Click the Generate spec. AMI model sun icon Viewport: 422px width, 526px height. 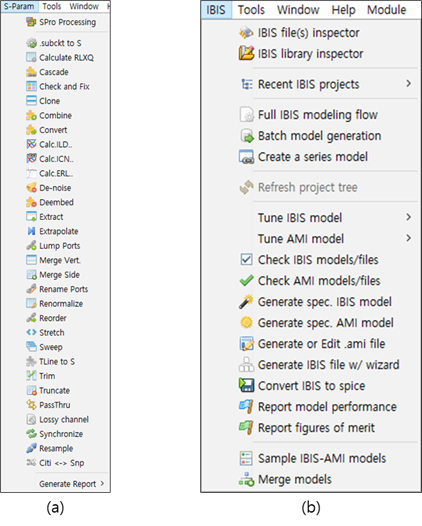pyautogui.click(x=246, y=322)
